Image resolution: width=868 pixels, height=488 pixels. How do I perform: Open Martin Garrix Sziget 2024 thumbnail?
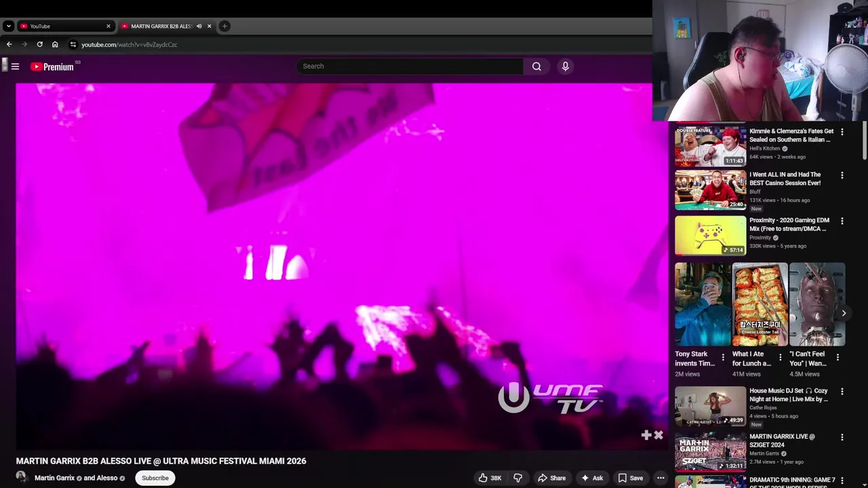(710, 451)
